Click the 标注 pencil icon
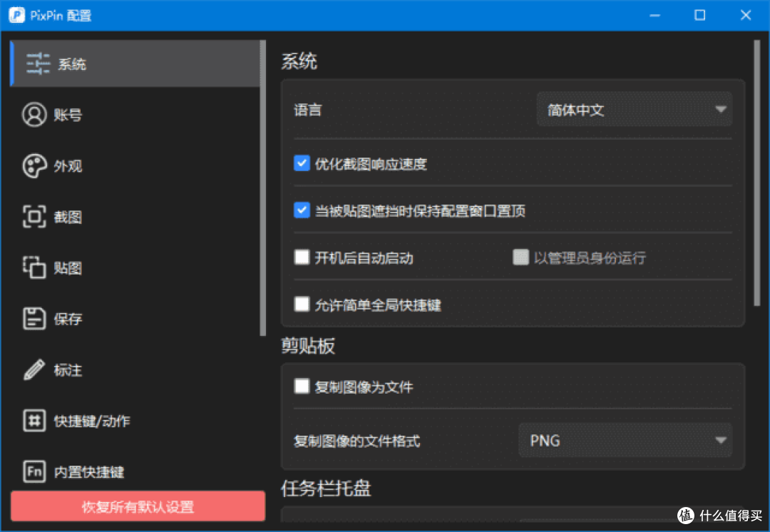Viewport: 770px width, 532px height. 34,370
